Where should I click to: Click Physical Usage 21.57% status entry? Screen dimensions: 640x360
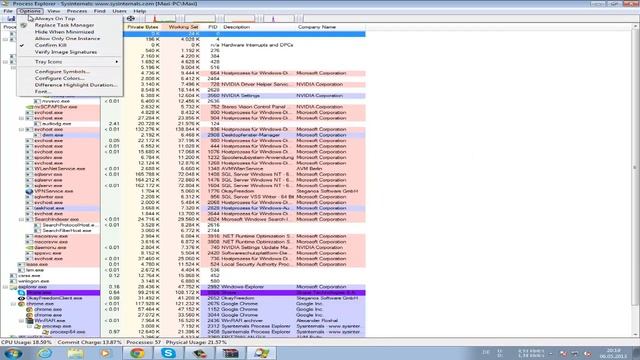196,342
